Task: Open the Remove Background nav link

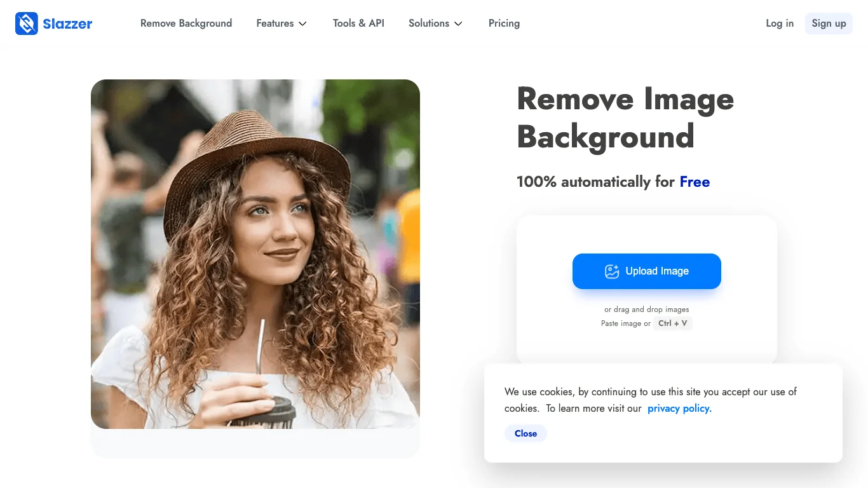Action: click(186, 24)
